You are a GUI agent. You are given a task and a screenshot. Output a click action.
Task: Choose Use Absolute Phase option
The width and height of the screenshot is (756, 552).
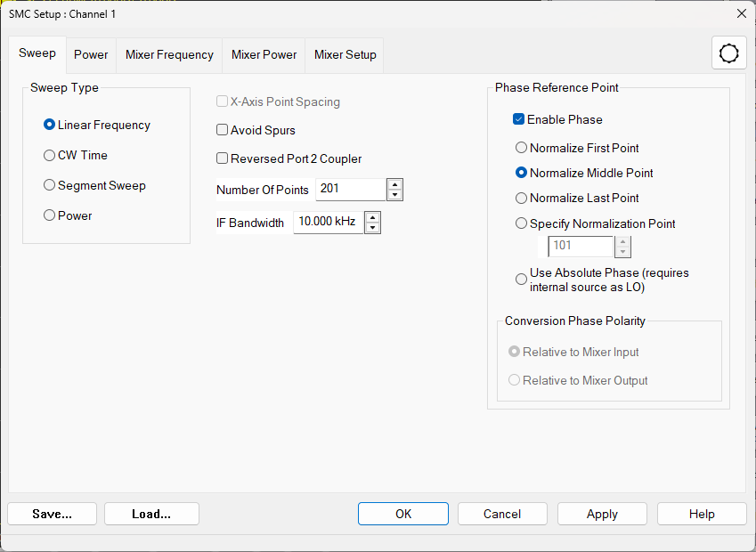coord(602,280)
